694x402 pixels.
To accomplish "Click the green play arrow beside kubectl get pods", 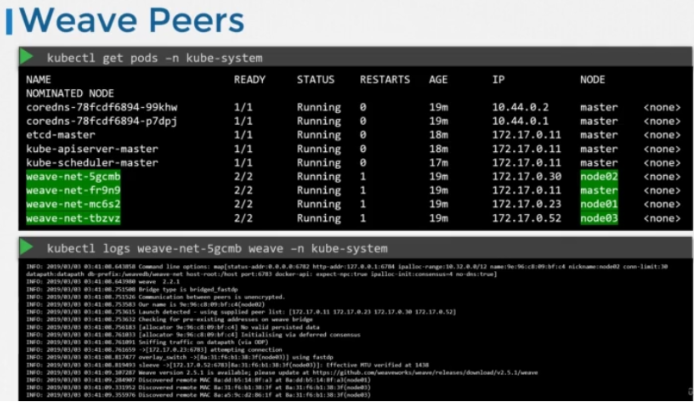I will coord(26,57).
